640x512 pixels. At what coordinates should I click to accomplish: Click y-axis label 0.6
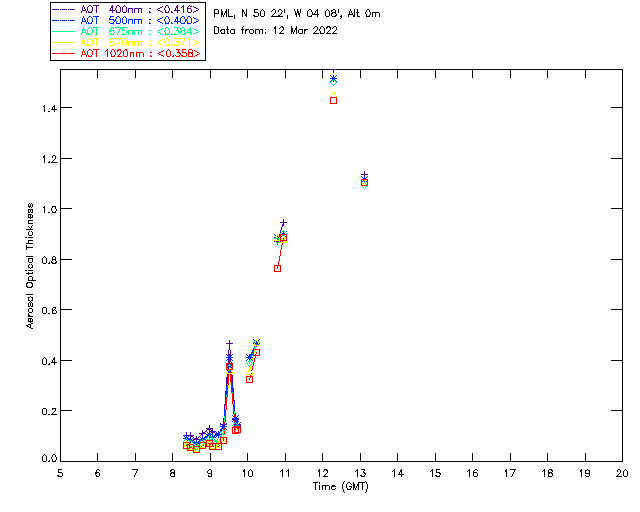click(x=49, y=310)
